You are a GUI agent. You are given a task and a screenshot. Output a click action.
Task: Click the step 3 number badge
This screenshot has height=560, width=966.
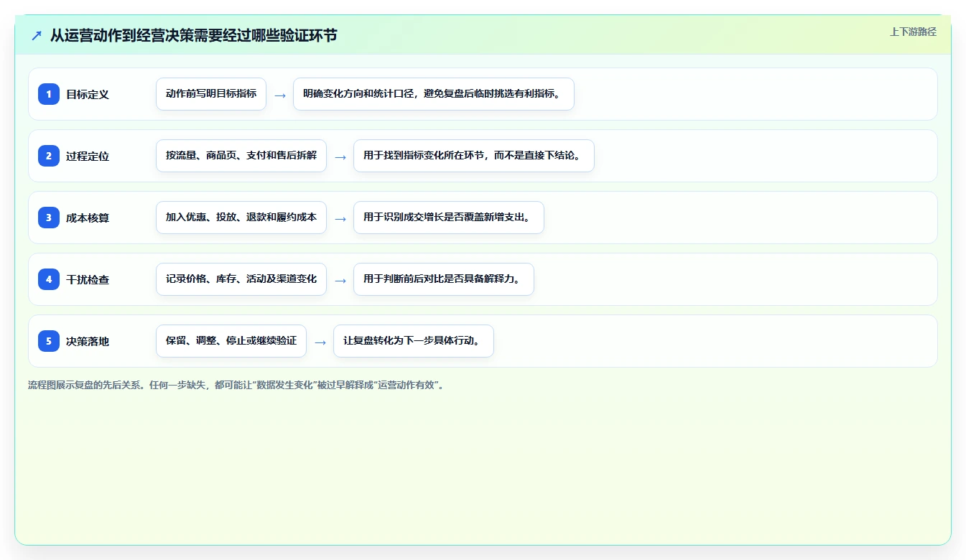(x=49, y=218)
